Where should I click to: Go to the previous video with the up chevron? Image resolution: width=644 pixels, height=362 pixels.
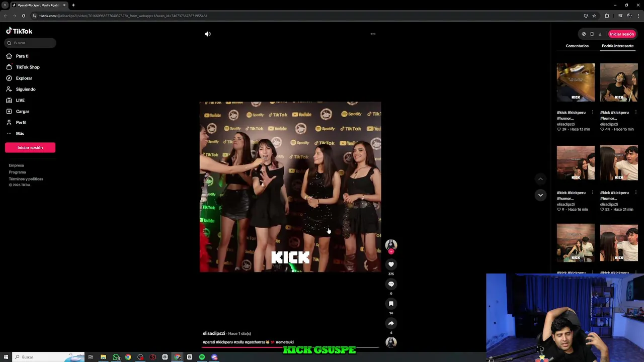pyautogui.click(x=540, y=179)
